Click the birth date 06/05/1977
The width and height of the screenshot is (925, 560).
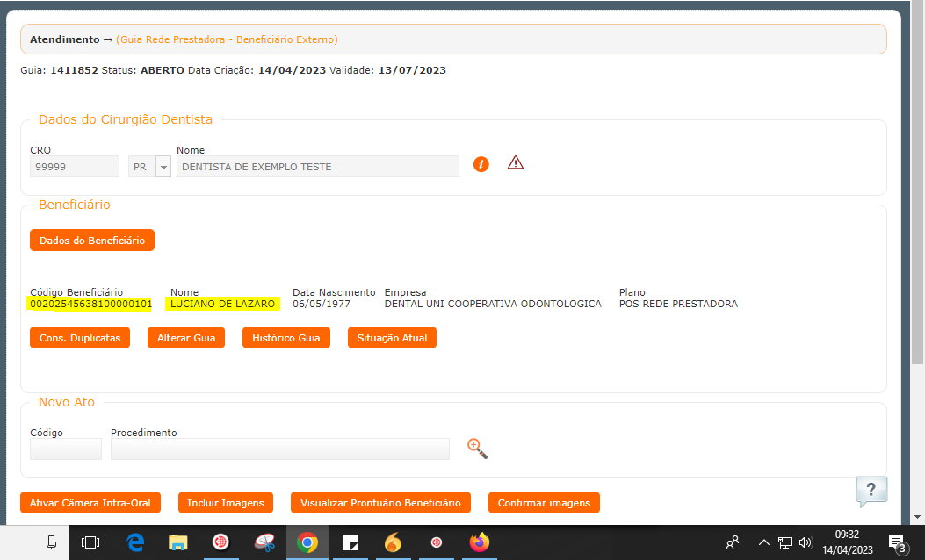321,304
